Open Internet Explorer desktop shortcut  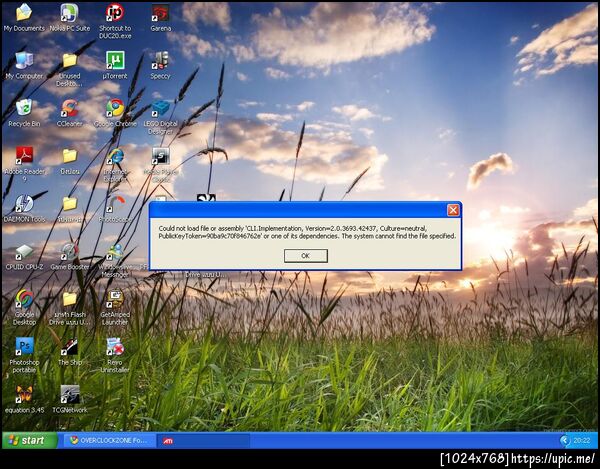pyautogui.click(x=115, y=164)
